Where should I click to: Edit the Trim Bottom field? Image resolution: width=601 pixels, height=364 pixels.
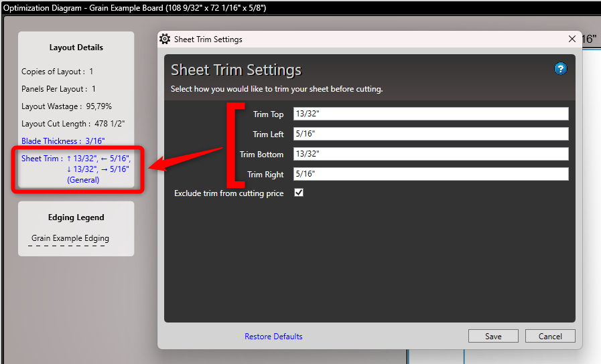click(x=431, y=154)
